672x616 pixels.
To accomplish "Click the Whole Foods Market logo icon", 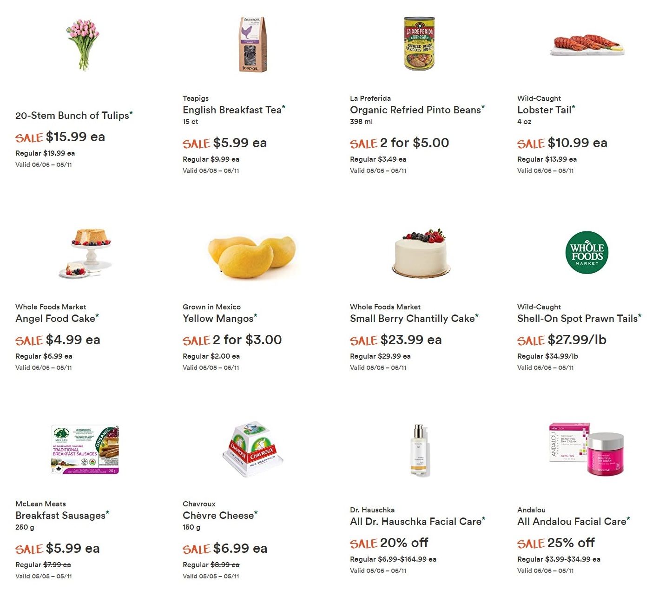I will (587, 253).
